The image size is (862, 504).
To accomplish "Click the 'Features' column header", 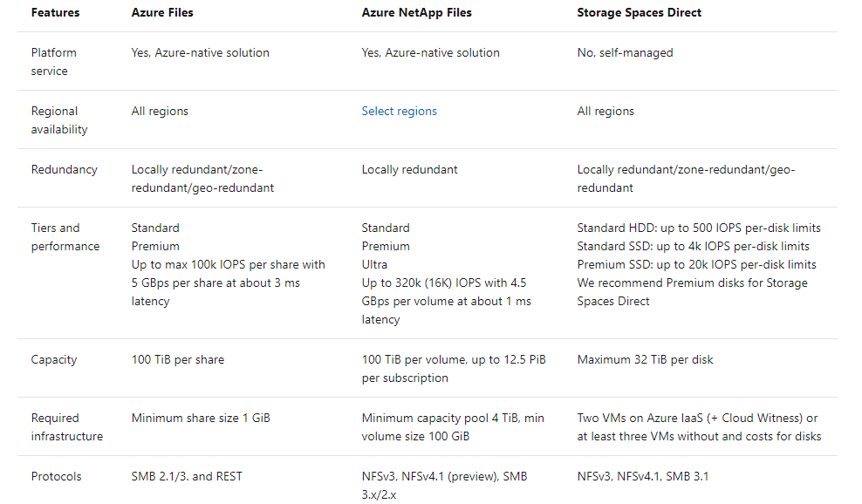I will point(55,13).
